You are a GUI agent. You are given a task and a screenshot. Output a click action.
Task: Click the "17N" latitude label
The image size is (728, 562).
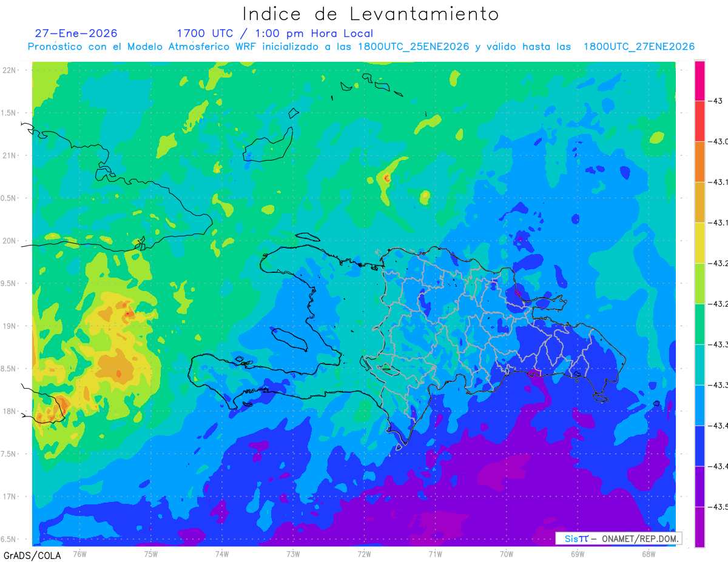tap(8, 497)
